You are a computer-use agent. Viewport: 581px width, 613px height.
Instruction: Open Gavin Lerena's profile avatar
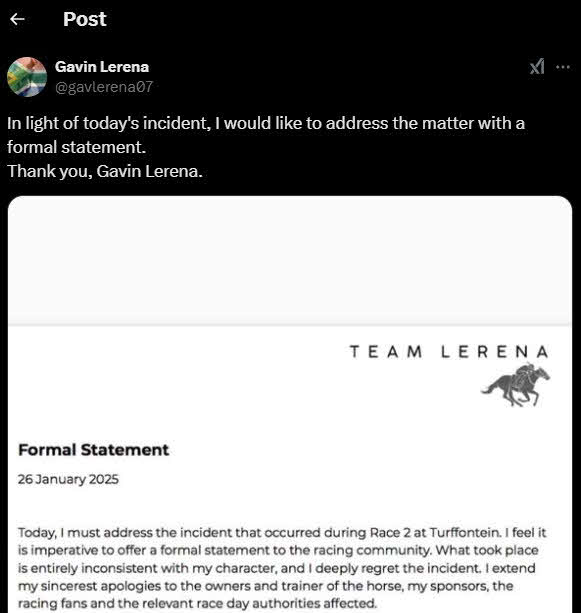[x=27, y=77]
